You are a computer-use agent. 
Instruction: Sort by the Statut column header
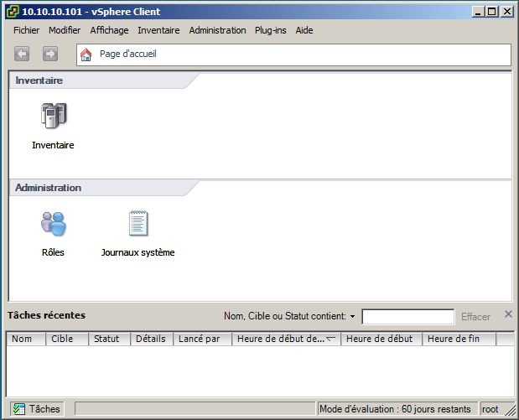[x=110, y=339]
